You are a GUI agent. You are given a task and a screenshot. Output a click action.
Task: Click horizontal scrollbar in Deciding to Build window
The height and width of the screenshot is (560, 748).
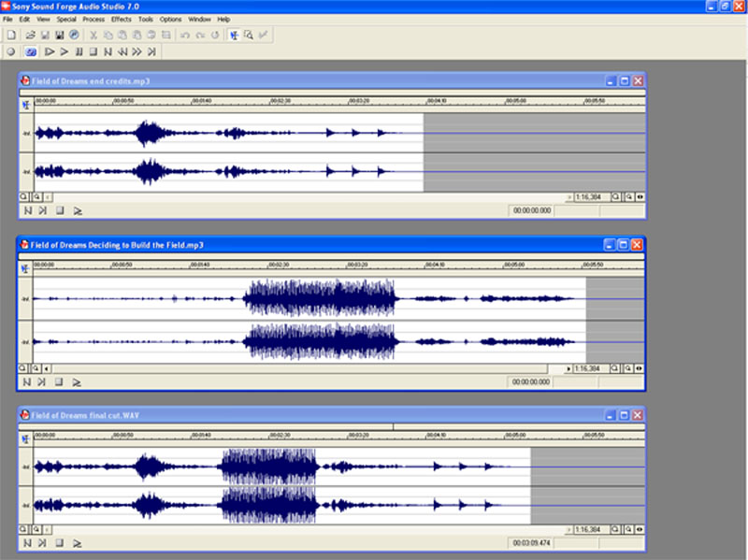[x=309, y=368]
